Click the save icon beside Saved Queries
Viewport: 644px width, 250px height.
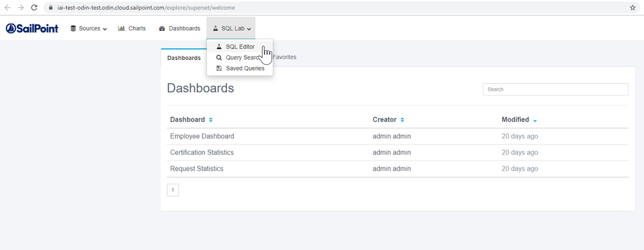[219, 68]
